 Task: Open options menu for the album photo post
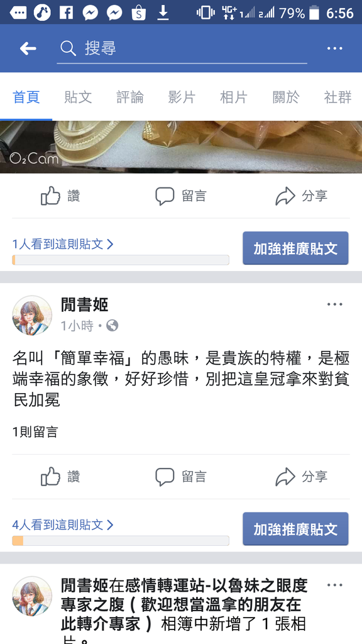[335, 585]
